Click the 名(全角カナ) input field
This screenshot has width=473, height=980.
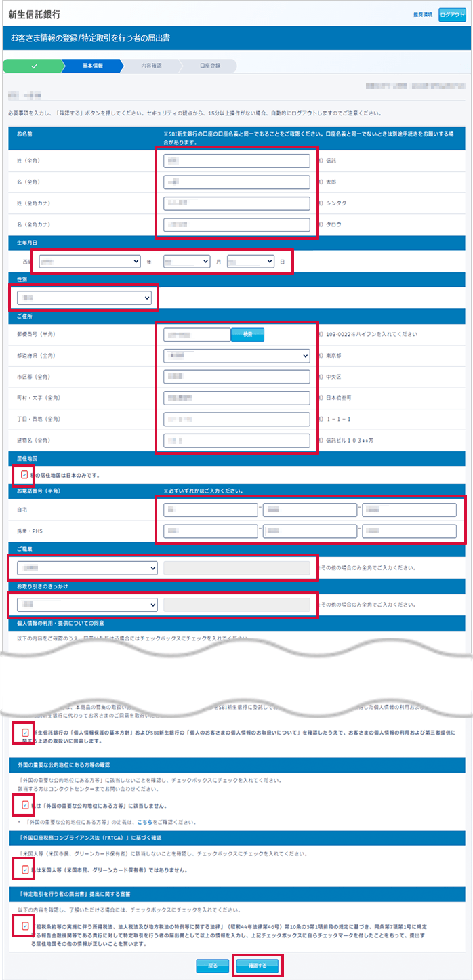pos(236,224)
